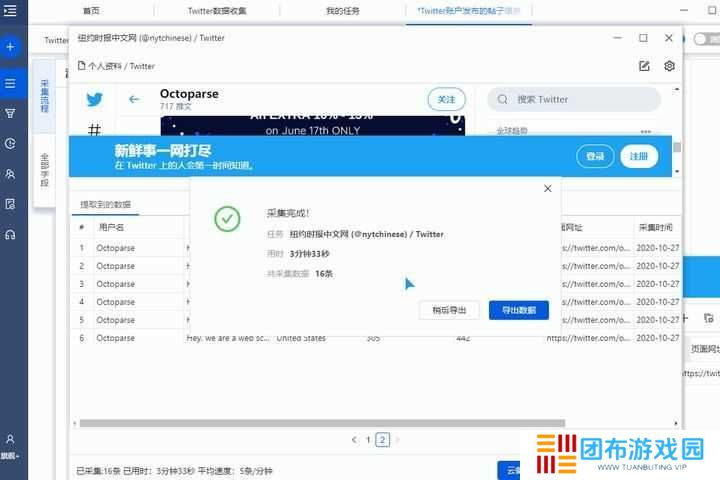Switch to 我的任务 tab

(343, 11)
